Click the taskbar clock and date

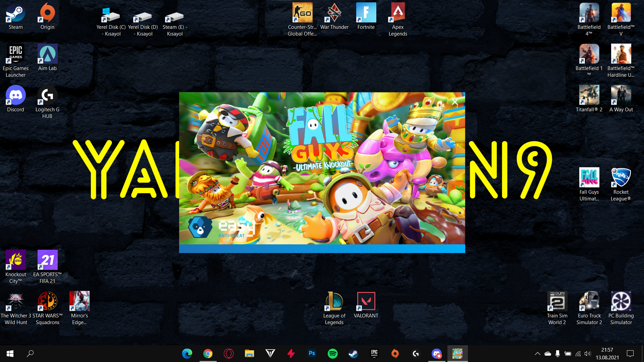pyautogui.click(x=607, y=354)
